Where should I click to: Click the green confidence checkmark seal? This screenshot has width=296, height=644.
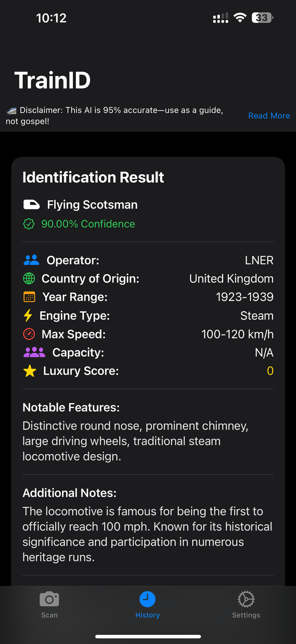[28, 224]
